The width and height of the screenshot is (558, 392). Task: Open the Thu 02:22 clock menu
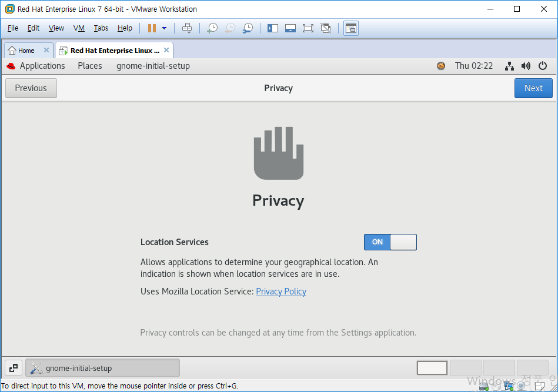[x=474, y=66]
